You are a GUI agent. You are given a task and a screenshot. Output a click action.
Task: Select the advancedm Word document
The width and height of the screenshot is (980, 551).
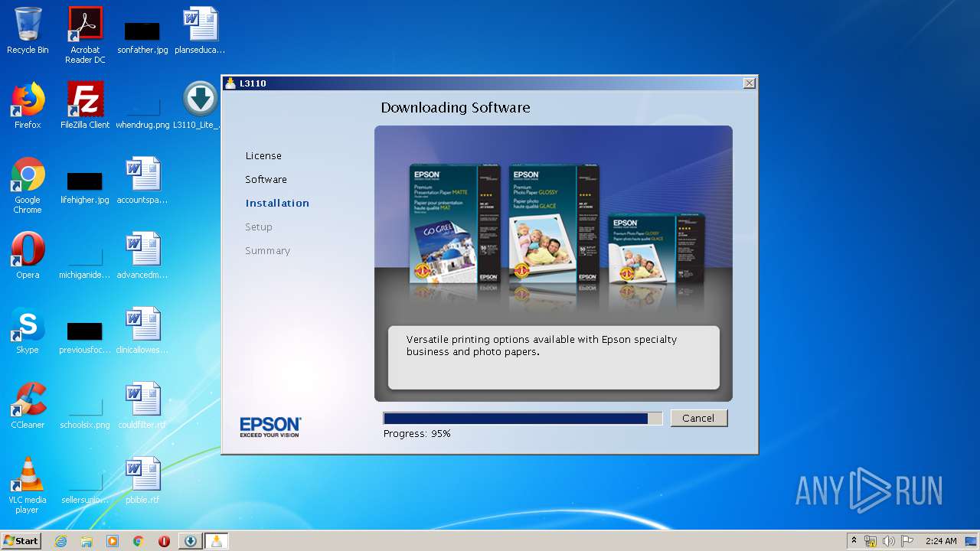142,256
